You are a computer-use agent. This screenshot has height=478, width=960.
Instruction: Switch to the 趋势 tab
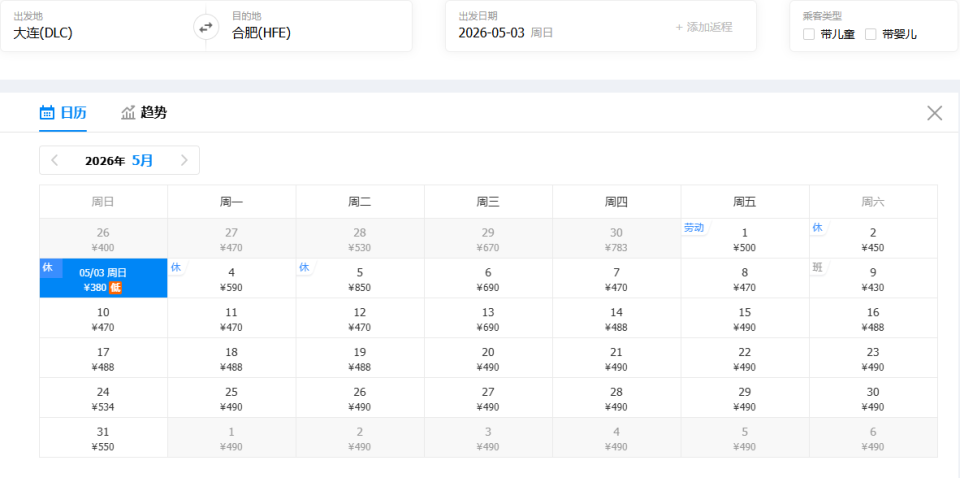[x=144, y=113]
